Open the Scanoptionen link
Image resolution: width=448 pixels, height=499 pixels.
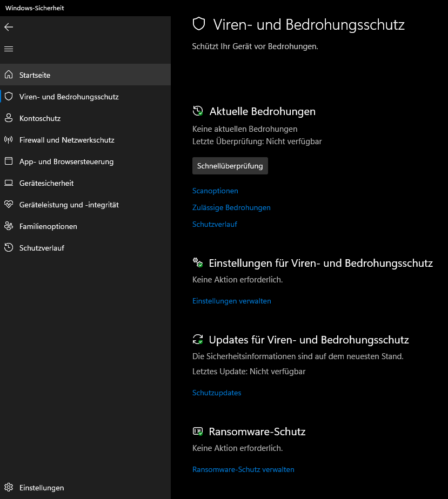click(215, 191)
